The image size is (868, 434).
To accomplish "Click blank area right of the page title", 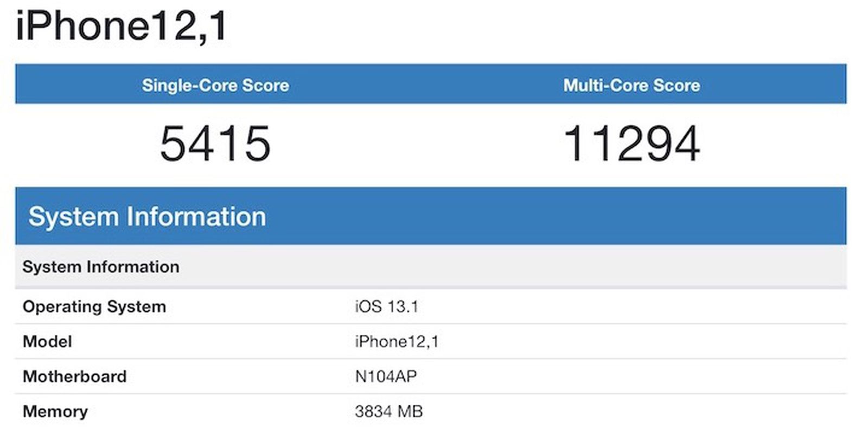I will tap(542, 27).
